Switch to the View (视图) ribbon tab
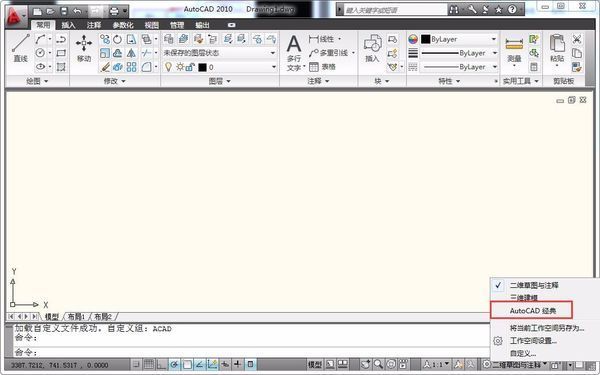The width and height of the screenshot is (600, 375). pyautogui.click(x=152, y=25)
